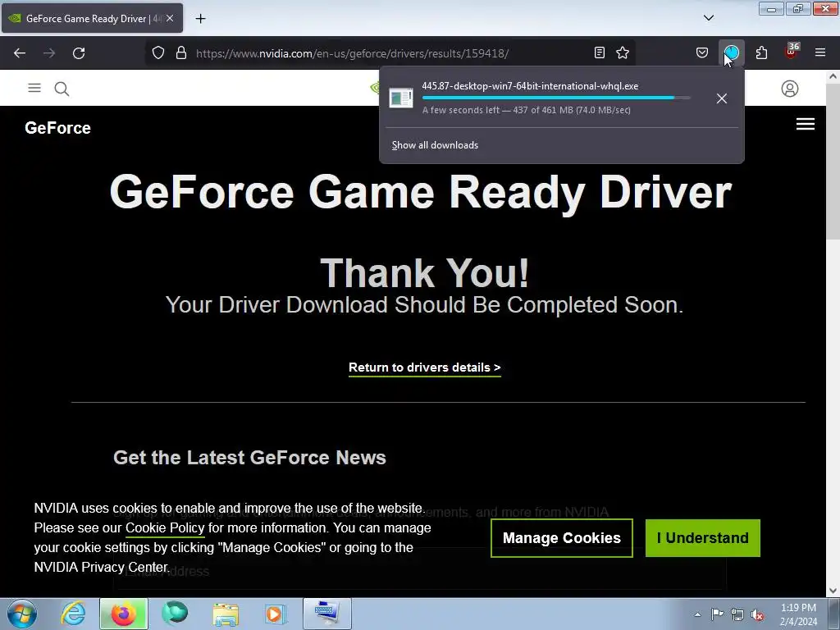Click the padlock site information icon
The width and height of the screenshot is (840, 630).
coord(181,53)
